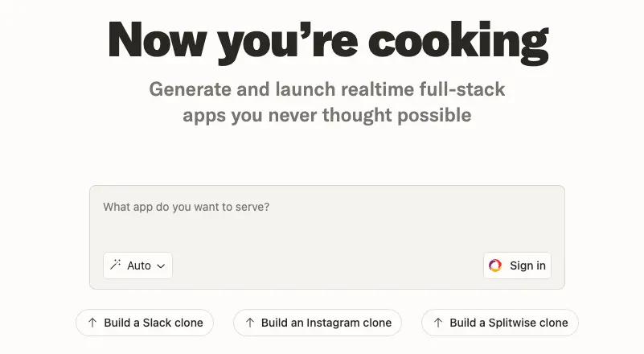Click the 'Now you're cooking' headline
The image size is (644, 354).
tap(326, 39)
